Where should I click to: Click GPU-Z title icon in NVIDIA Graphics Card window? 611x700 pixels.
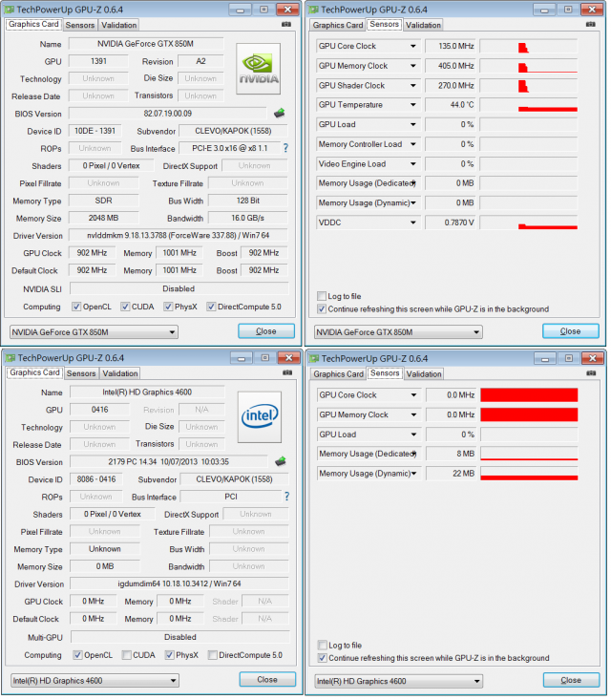[9, 10]
